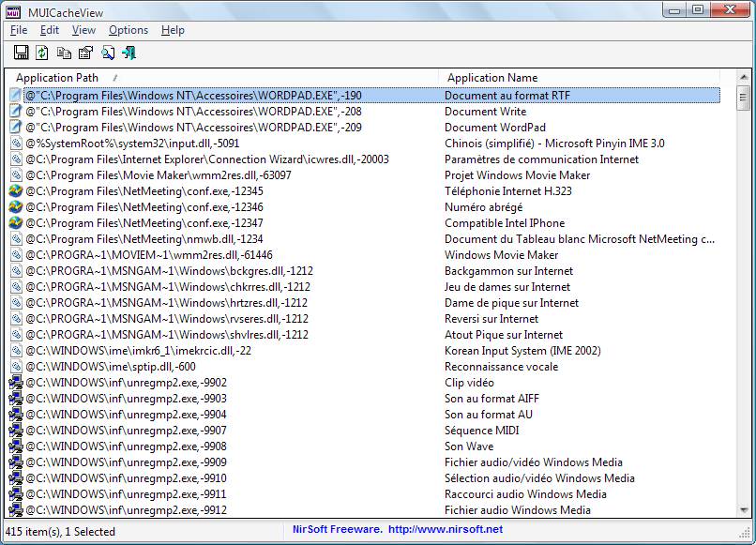
Task: Click the vertical scrollbar up arrow
Action: 743,77
